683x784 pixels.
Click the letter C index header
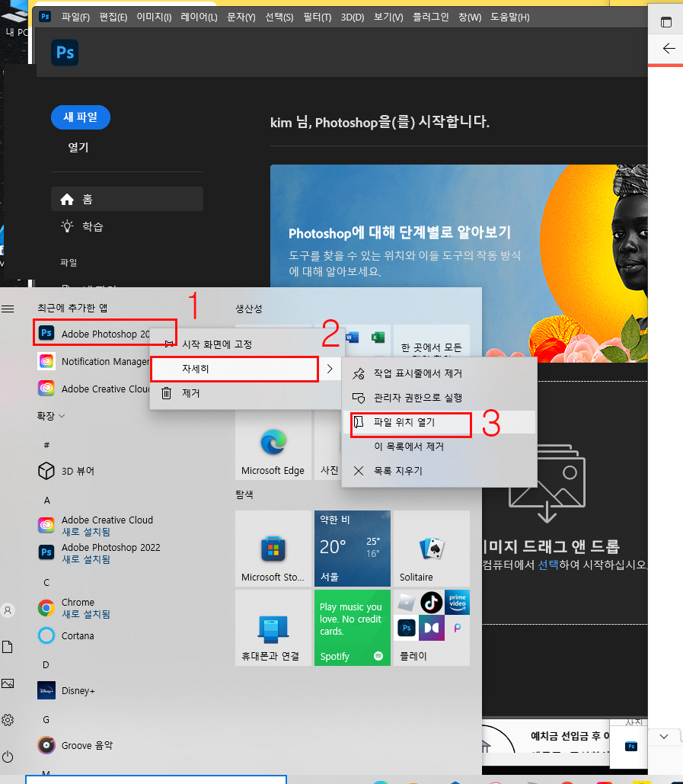46,583
